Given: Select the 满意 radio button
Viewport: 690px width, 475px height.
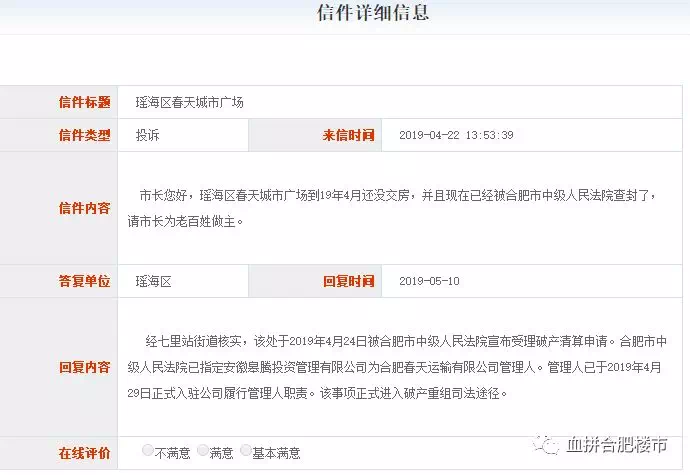Looking at the screenshot, I should (203, 452).
